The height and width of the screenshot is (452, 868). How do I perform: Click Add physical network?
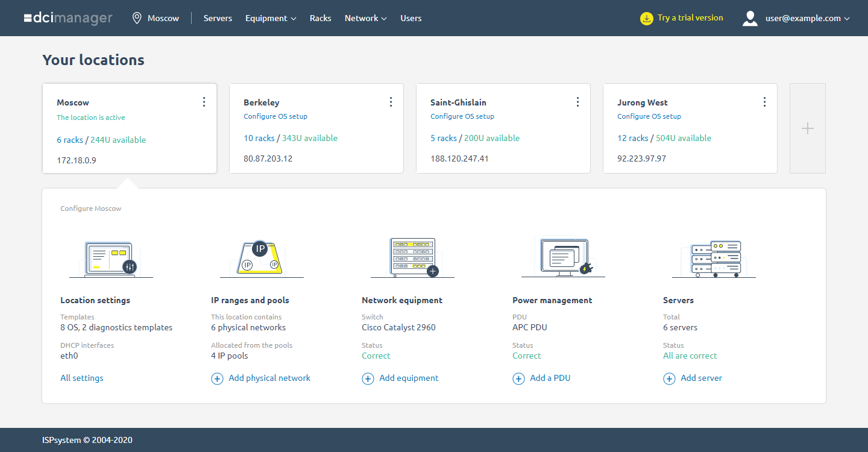click(260, 378)
